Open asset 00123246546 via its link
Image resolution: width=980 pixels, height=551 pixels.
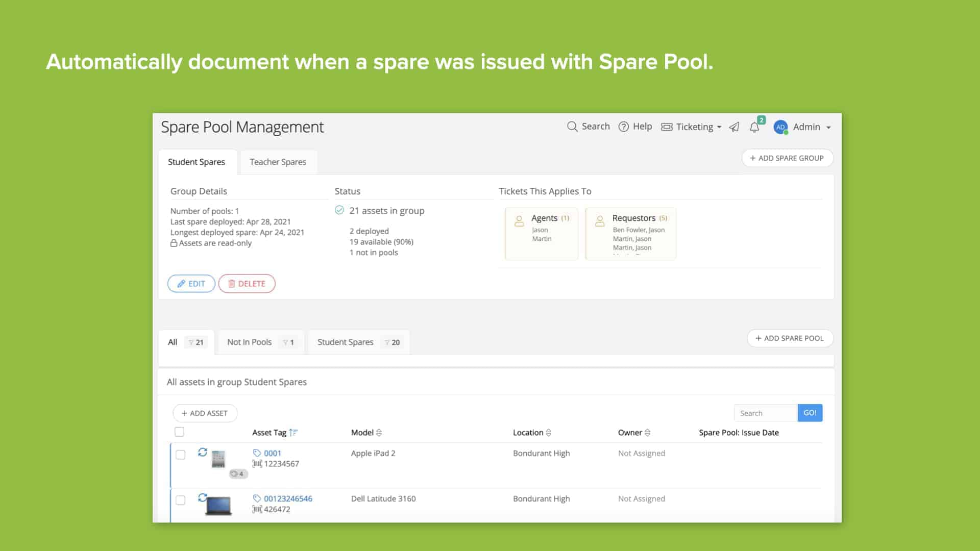coord(287,498)
